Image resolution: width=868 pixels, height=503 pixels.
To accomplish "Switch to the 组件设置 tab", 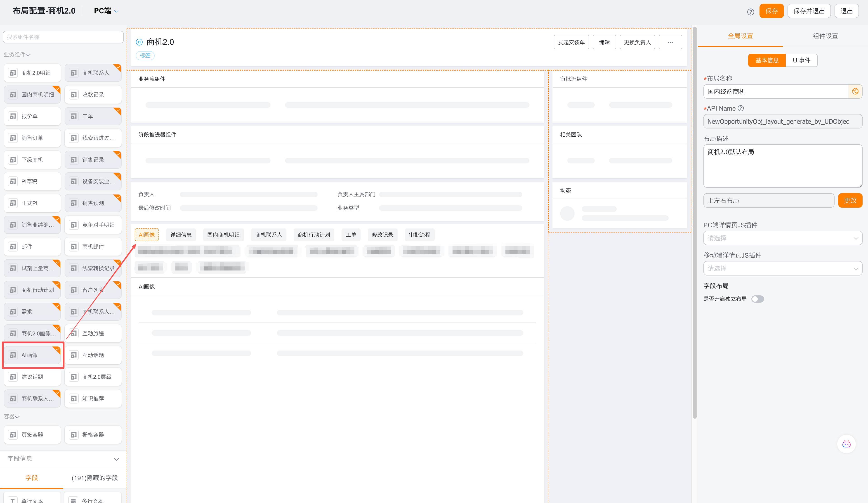I will (x=825, y=36).
